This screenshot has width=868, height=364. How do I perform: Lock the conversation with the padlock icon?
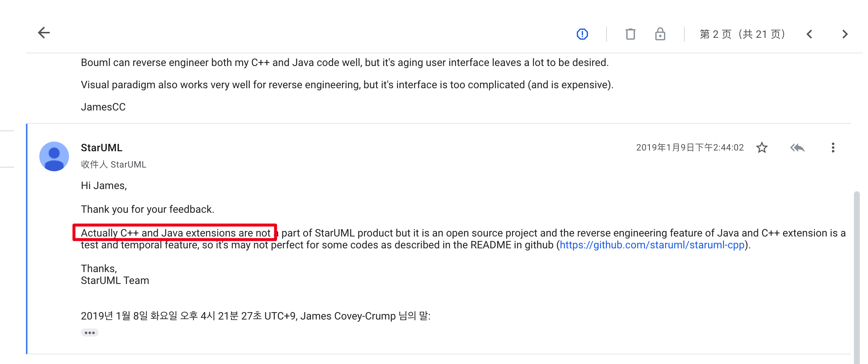[660, 34]
